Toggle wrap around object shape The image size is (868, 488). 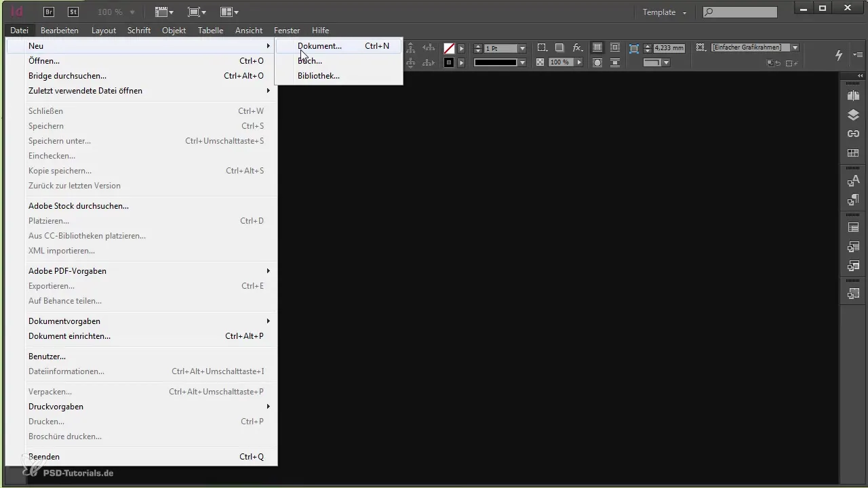(x=597, y=63)
